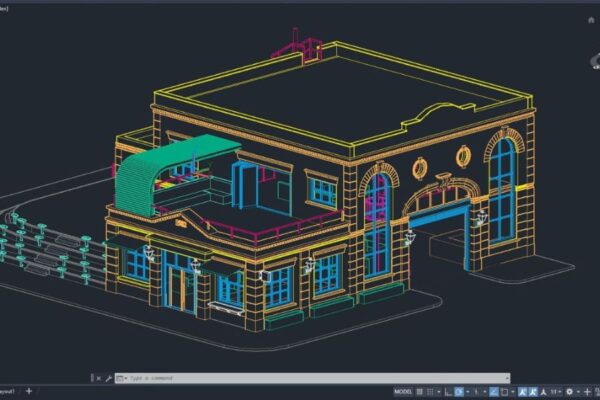Open the recent commands dropdown in command line
Image resolution: width=600 pixels, height=400 pixels.
tap(121, 378)
